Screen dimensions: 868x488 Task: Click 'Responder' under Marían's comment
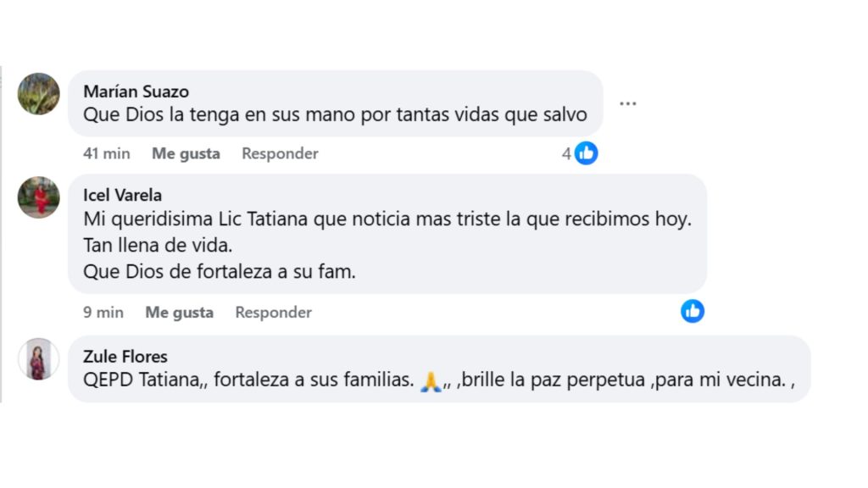pyautogui.click(x=280, y=153)
